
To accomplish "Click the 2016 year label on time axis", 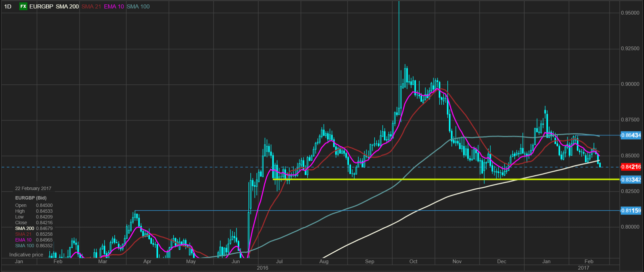I will pyautogui.click(x=262, y=268).
